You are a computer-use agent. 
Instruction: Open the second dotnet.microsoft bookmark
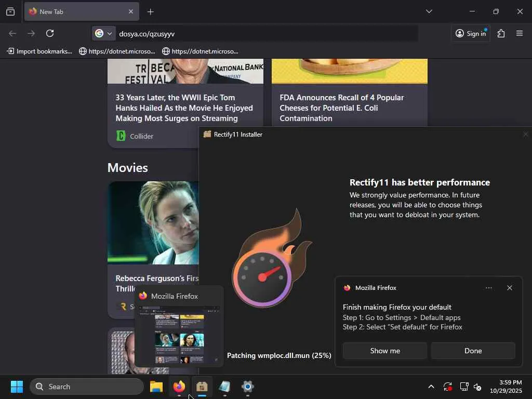(200, 51)
